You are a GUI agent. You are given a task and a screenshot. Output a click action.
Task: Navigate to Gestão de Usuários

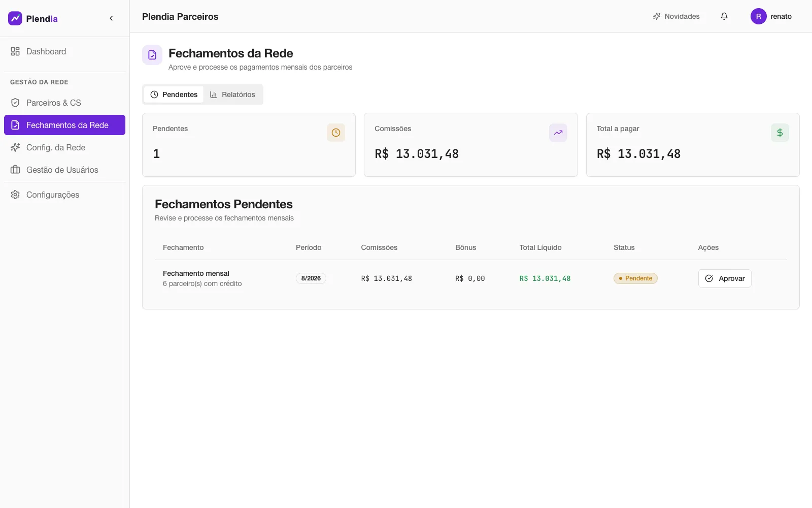click(x=64, y=170)
